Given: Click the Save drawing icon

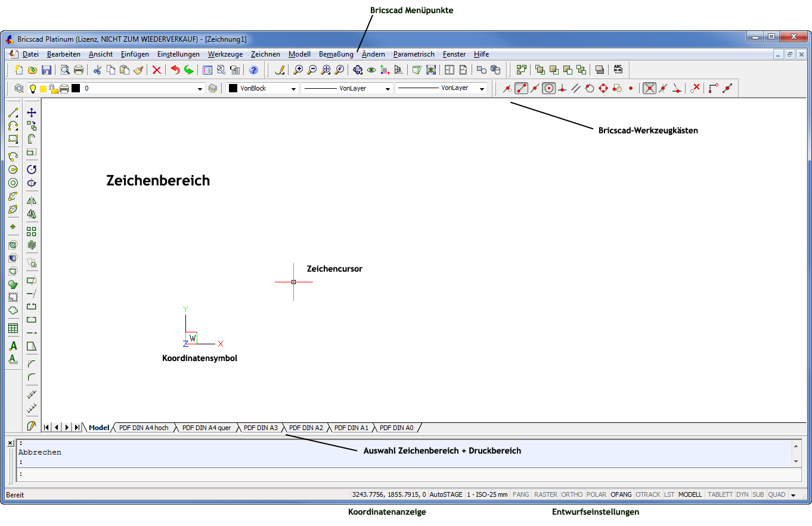Looking at the screenshot, I should (x=46, y=70).
